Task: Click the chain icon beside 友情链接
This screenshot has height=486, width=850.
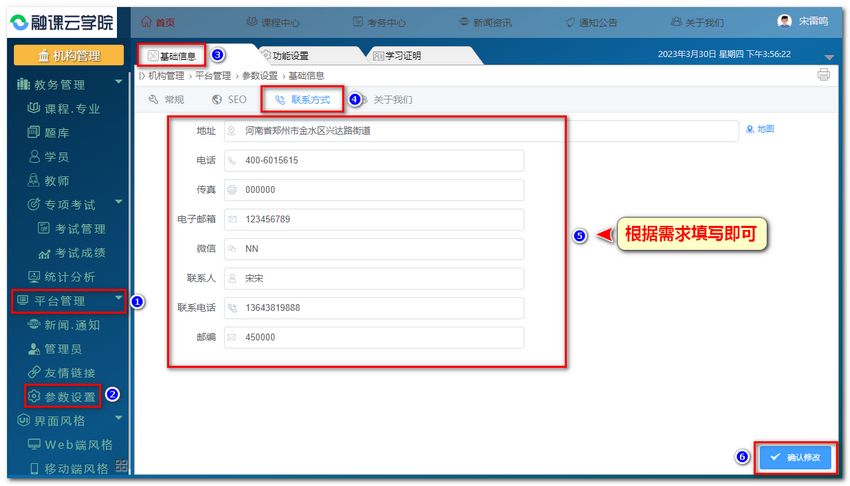Action: click(34, 372)
